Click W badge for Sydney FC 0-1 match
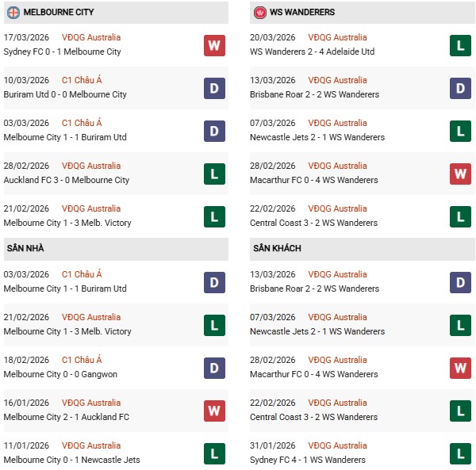Viewport: 476px width, 470px height. (x=214, y=45)
